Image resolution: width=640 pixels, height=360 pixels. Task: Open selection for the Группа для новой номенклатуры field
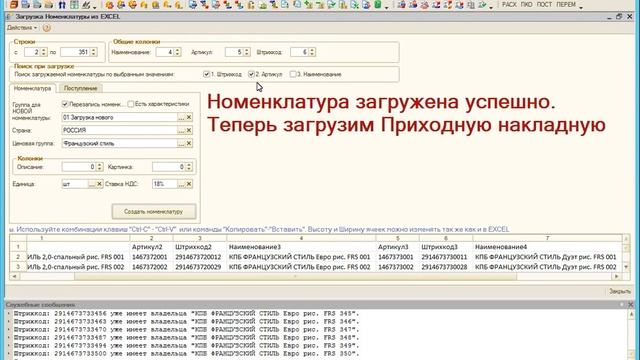(181, 118)
